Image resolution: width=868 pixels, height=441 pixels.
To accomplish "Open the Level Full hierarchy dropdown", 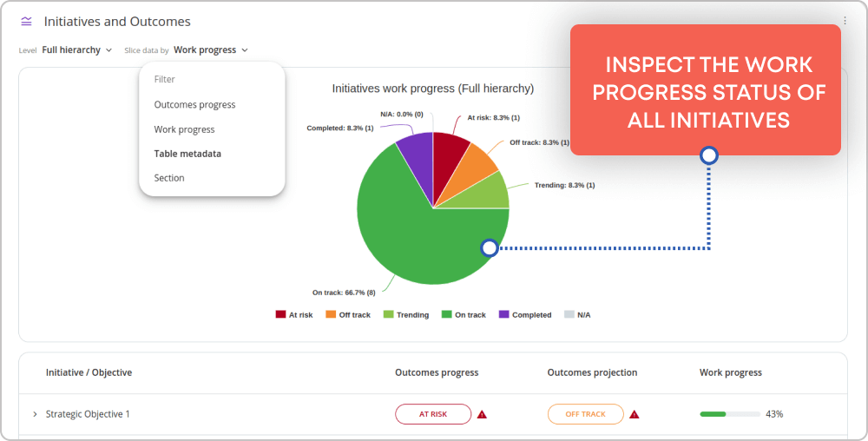I will pos(77,49).
